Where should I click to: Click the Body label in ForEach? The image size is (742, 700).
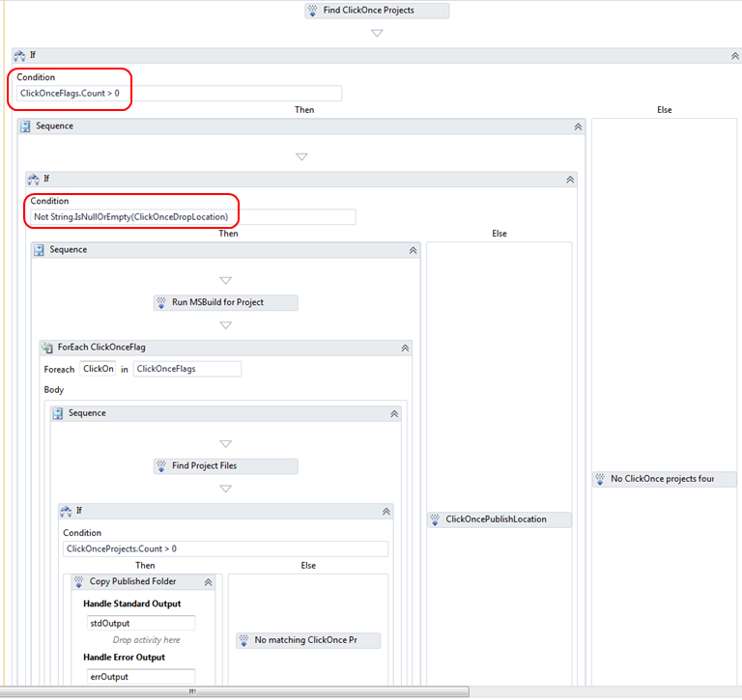[53, 390]
